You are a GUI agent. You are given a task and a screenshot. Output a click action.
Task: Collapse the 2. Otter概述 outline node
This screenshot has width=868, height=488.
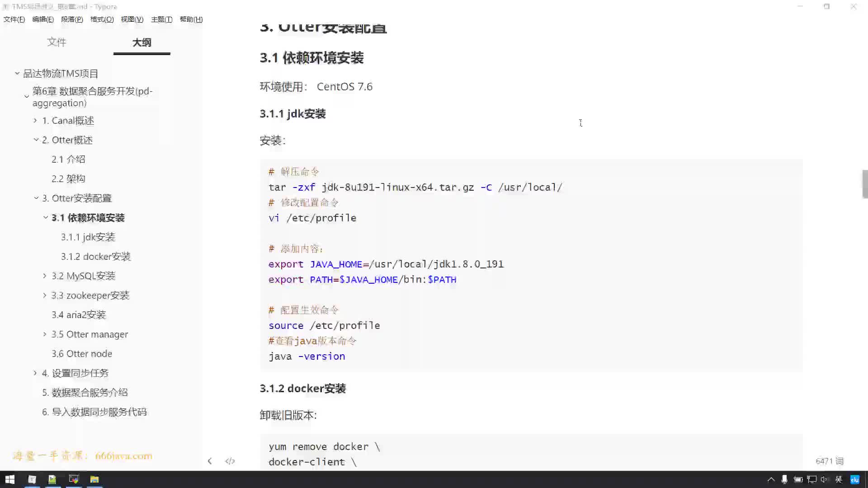coord(36,140)
